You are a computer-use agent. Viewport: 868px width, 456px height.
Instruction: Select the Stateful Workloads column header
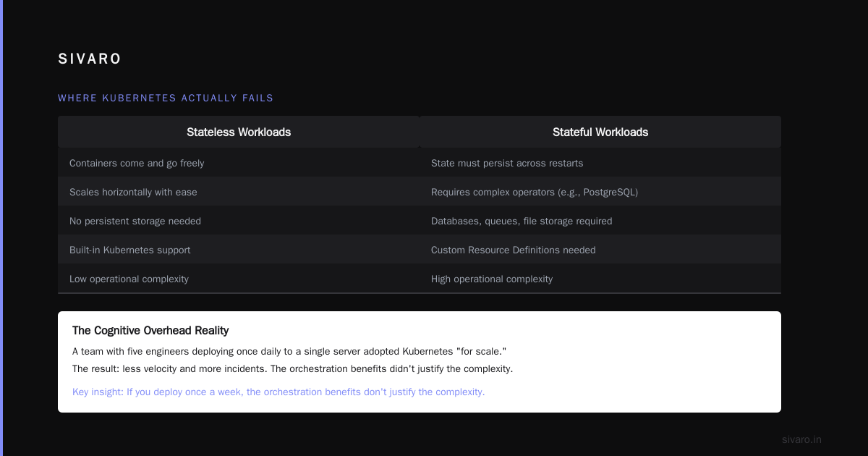coord(600,132)
